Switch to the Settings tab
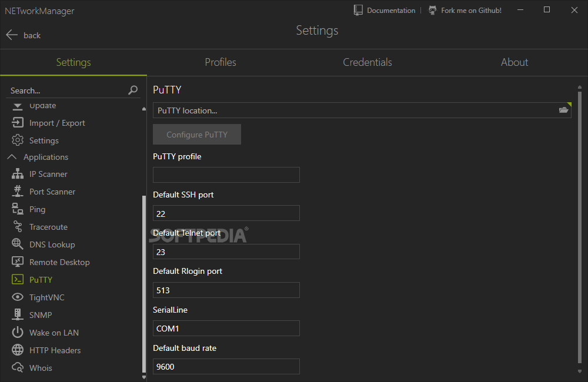 click(x=73, y=62)
